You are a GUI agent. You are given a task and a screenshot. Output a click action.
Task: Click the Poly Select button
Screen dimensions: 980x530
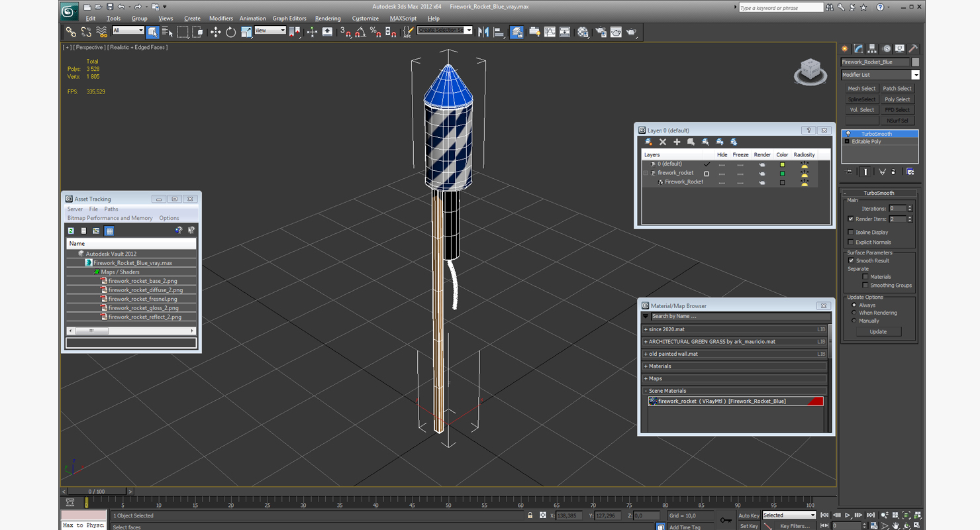[x=897, y=99]
